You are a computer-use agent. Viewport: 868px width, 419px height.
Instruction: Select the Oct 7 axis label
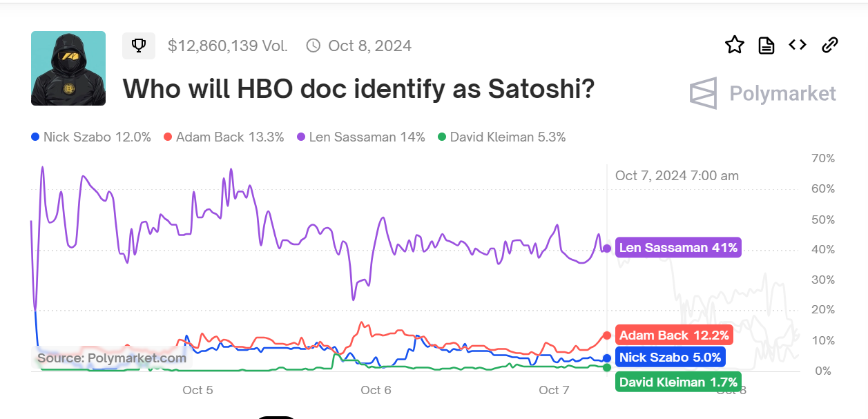[553, 390]
